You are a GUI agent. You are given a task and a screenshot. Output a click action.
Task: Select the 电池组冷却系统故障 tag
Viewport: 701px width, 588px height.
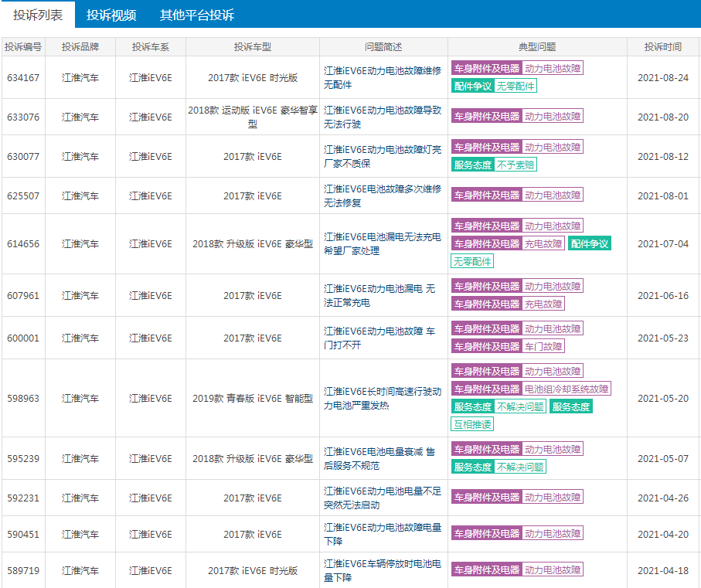pos(567,389)
